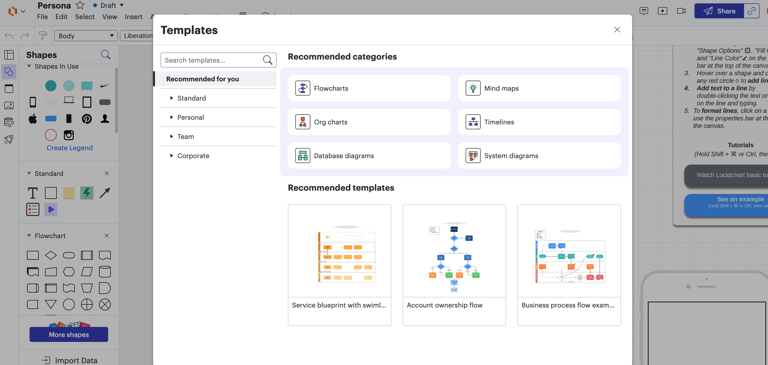Click Watch Lucidchart basic tutorial button
The width and height of the screenshot is (768, 365).
[x=726, y=175]
